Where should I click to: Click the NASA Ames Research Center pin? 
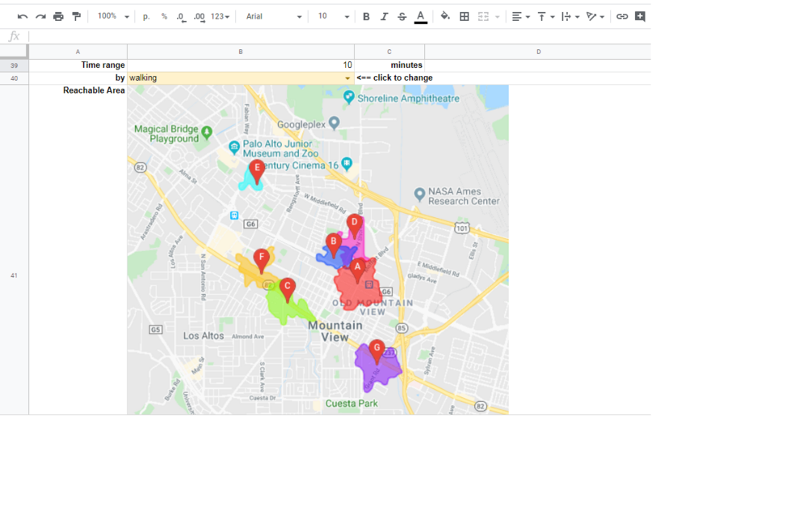[x=419, y=195]
